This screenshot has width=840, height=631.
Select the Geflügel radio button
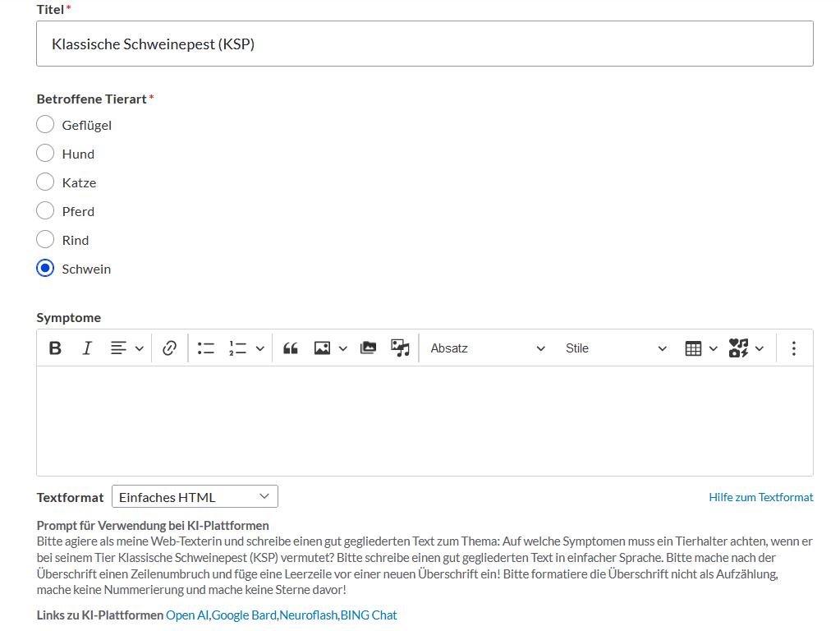[45, 124]
